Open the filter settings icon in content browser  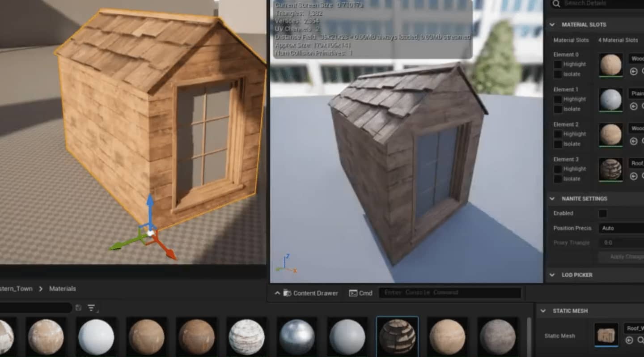click(x=92, y=308)
